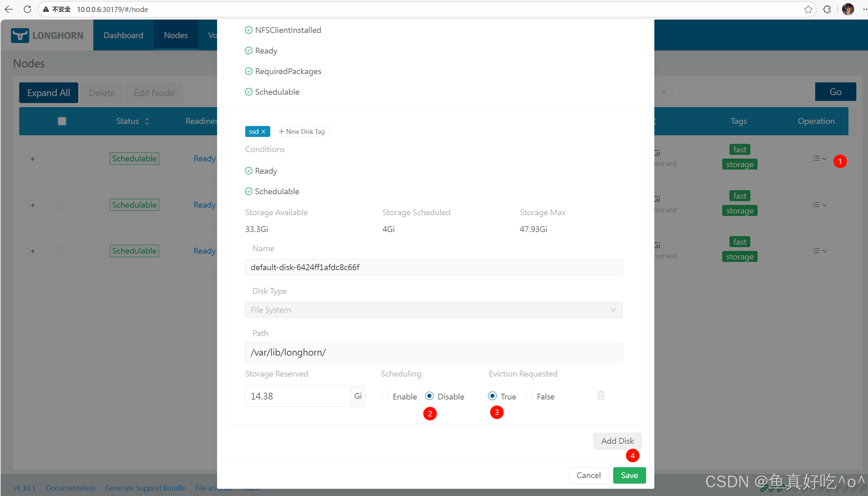This screenshot has width=868, height=496.
Task: Bookmark page with the star icon
Action: (x=808, y=9)
